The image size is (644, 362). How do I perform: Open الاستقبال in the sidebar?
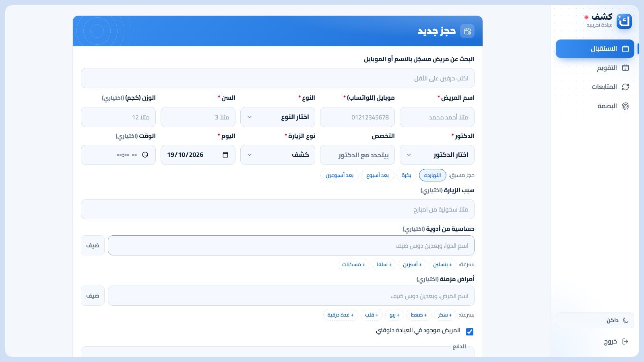point(595,49)
